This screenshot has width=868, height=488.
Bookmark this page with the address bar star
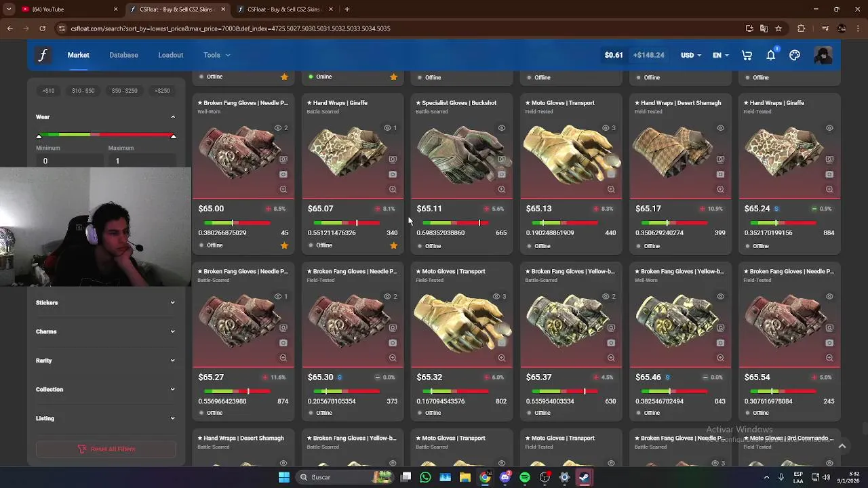coord(778,28)
